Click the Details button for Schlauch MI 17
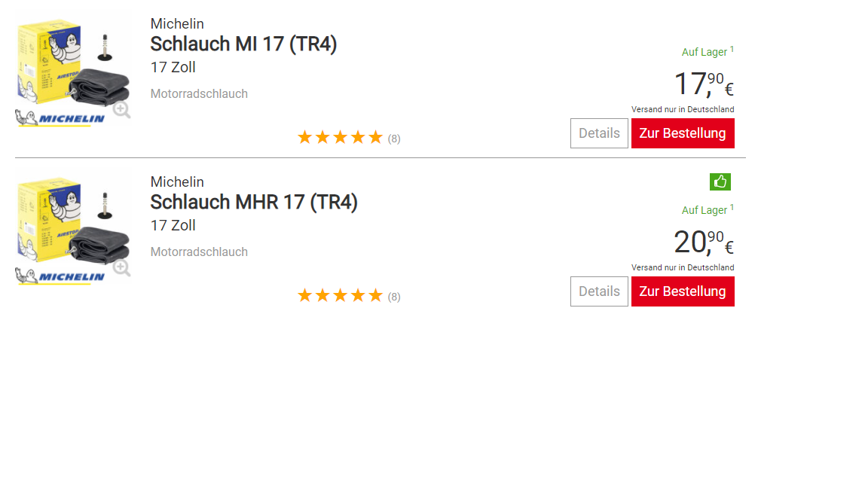 point(599,133)
